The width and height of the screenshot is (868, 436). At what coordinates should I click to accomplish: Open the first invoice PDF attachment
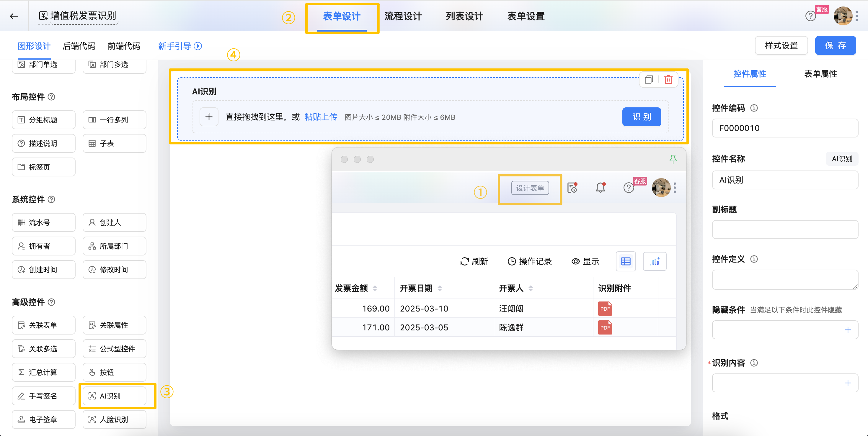click(x=605, y=308)
